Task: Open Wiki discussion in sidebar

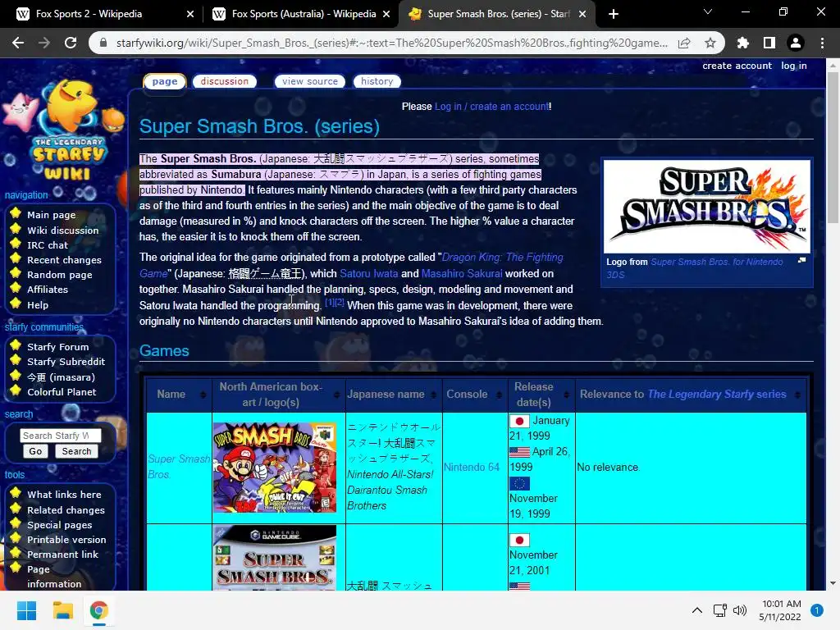Action: 62,231
